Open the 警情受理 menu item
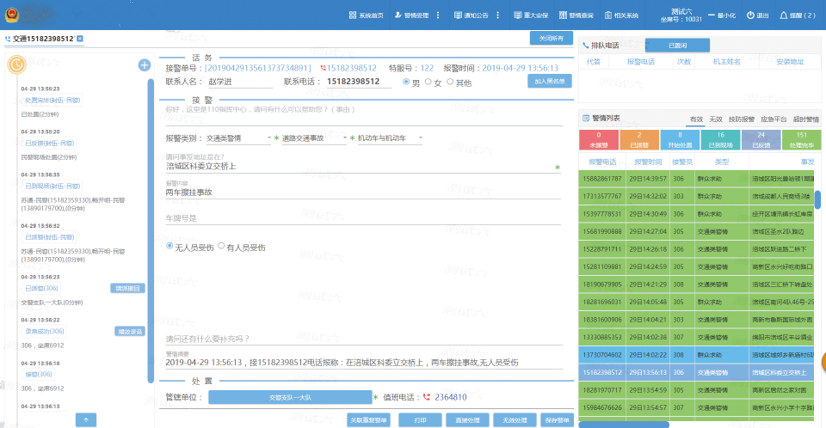826x428 pixels. click(x=411, y=15)
